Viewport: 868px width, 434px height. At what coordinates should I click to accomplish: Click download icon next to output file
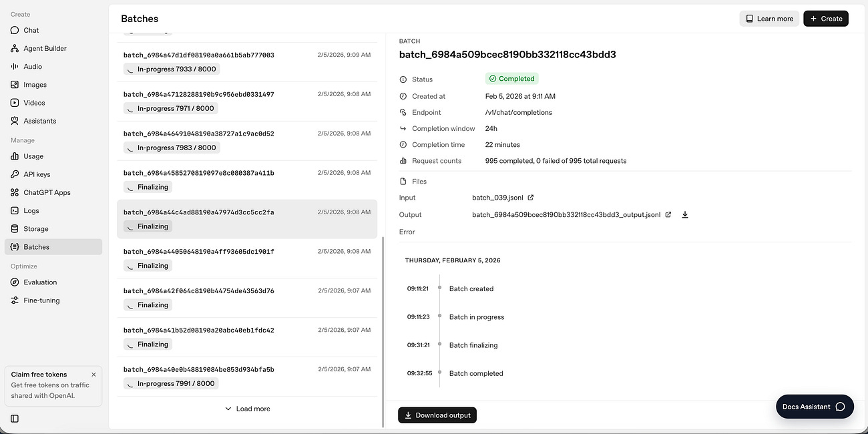click(x=685, y=215)
